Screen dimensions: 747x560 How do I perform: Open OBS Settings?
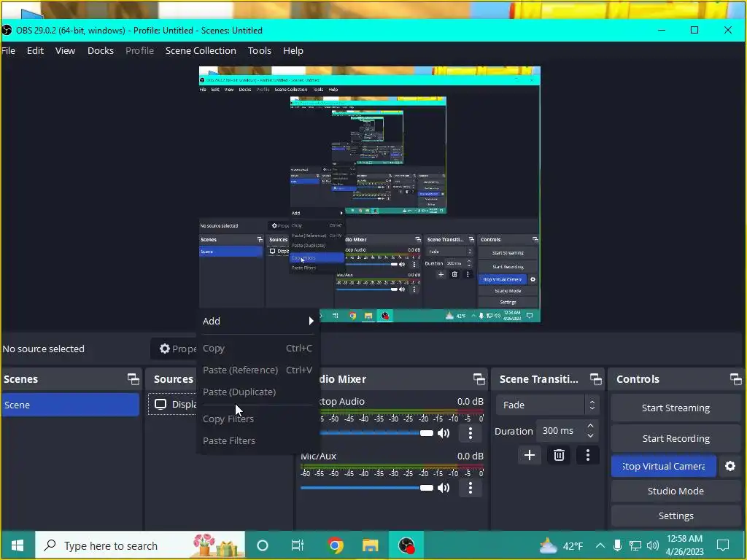point(676,516)
